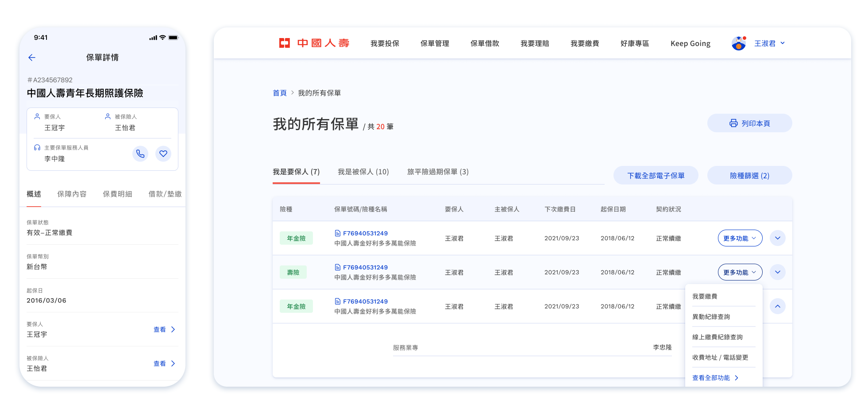Image resolution: width=868 pixels, height=415 pixels.
Task: Expand first 年金險 row with chevron
Action: click(x=778, y=238)
